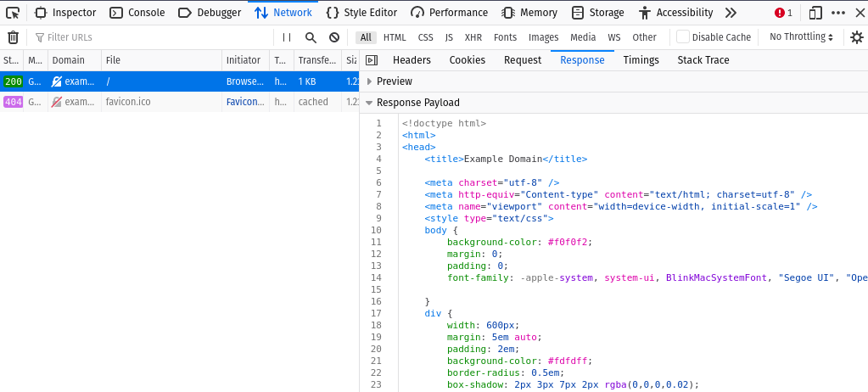Open request blocking panel icon
Screen dimensions: 868x392
[334, 37]
